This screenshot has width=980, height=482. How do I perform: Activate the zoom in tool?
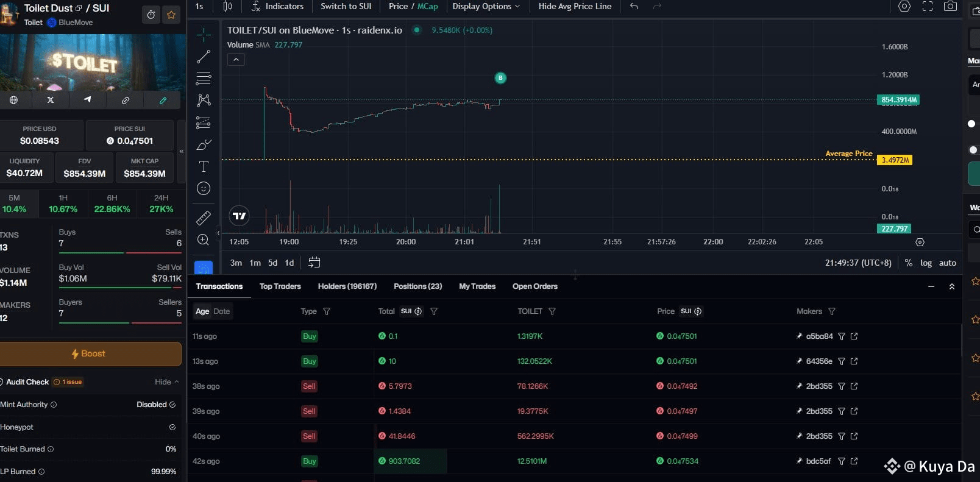click(x=204, y=239)
